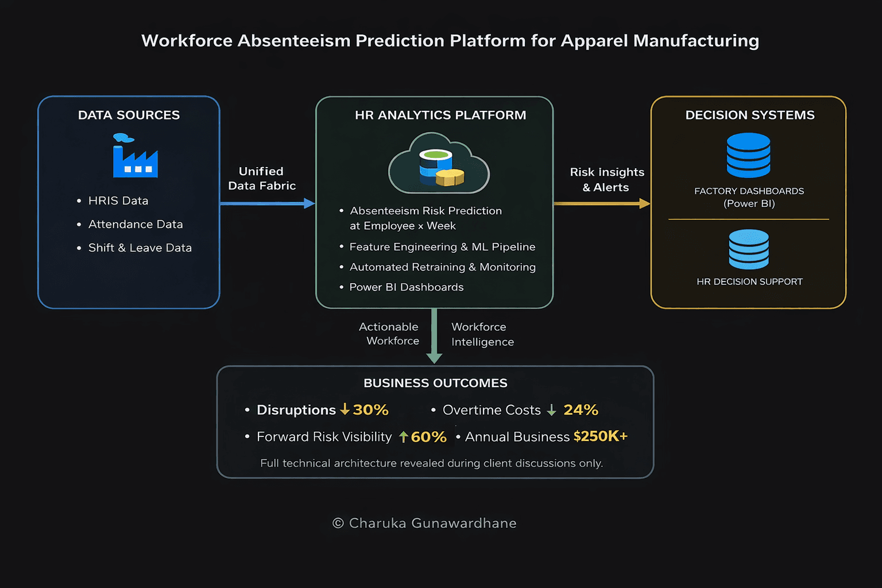
Task: Click the down arrow icon next to Disruptions
Action: [x=345, y=409]
